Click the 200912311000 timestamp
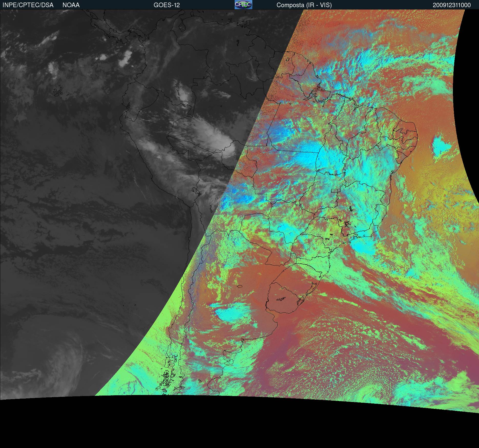 452,5
